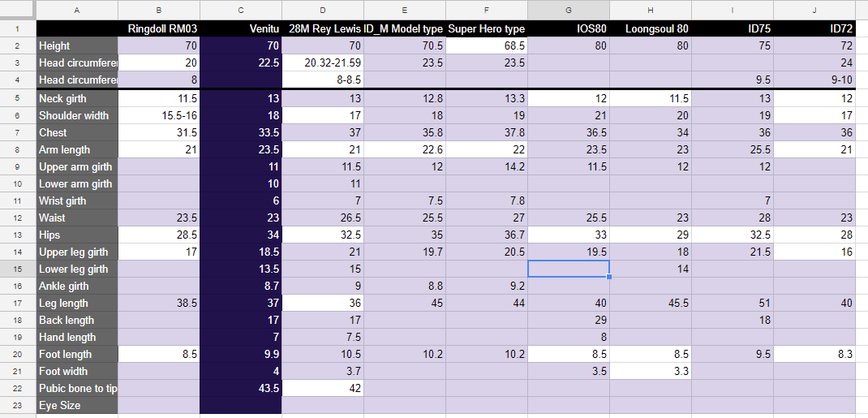Screen dimensions: 868x418
Task: Click Loongsoul foot width value 3.3
Action: (x=651, y=372)
